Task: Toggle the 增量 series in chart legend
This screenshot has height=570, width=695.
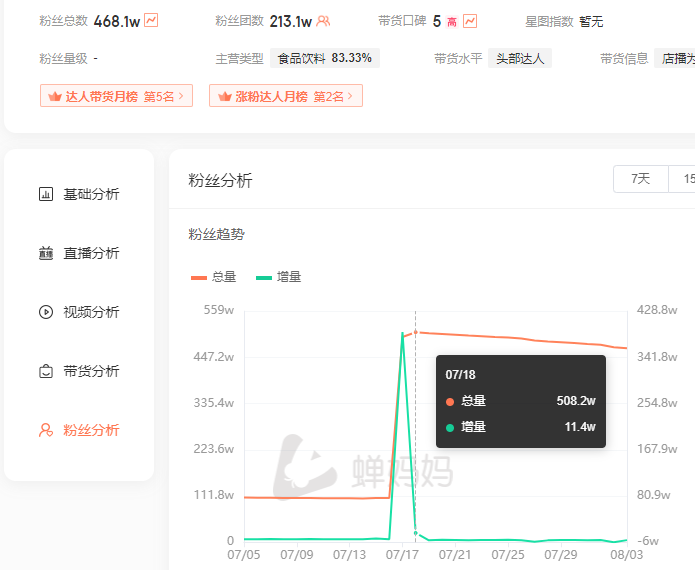Action: coord(278,276)
